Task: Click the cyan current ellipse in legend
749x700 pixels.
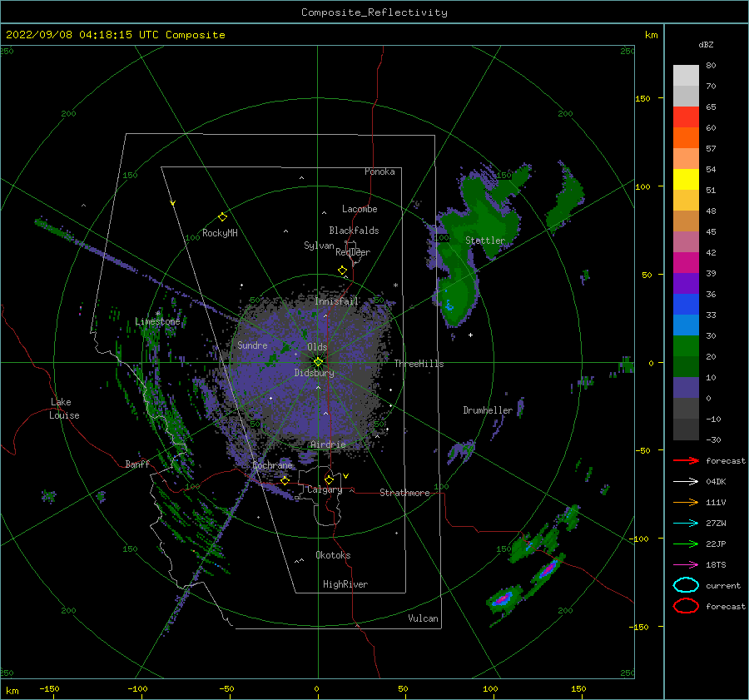Action: [686, 585]
